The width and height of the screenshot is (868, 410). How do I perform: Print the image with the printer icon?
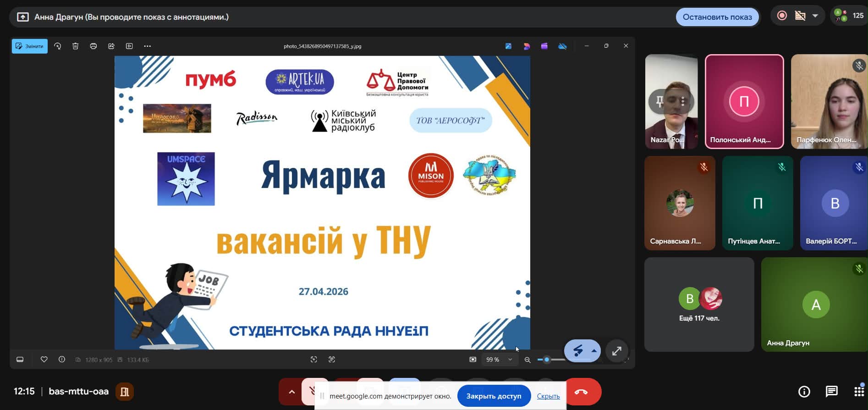click(x=93, y=46)
